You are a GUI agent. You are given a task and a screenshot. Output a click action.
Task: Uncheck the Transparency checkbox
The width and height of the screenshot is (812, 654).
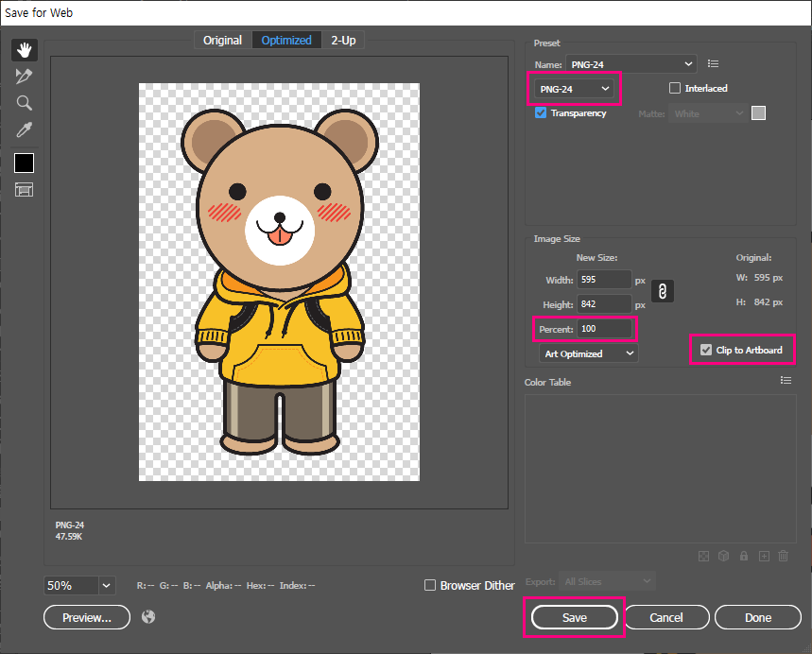point(541,112)
